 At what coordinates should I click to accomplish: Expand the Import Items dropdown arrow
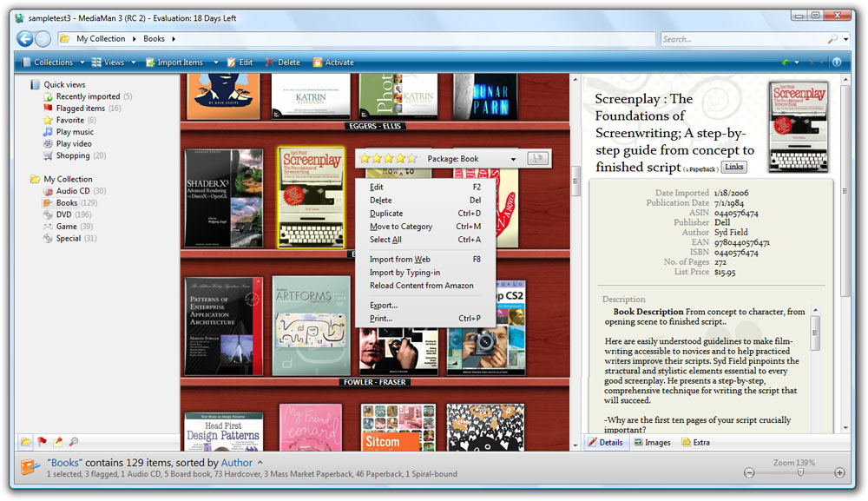click(x=216, y=63)
